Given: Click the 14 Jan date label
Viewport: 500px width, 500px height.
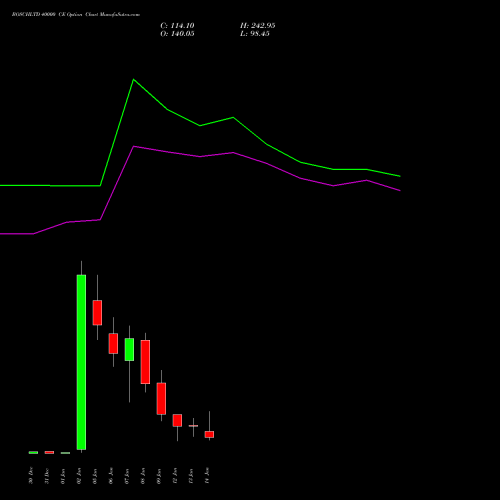Looking at the screenshot, I should point(207,476).
